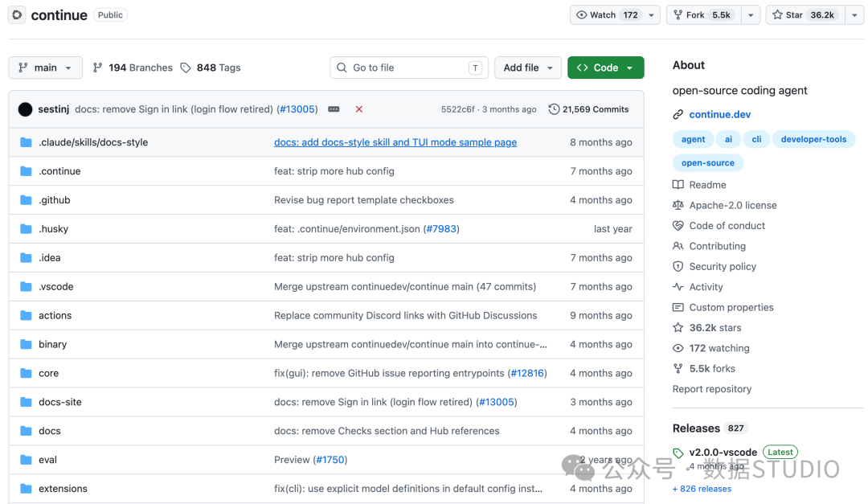
Task: Click the continue repository logo icon
Action: pos(17,15)
